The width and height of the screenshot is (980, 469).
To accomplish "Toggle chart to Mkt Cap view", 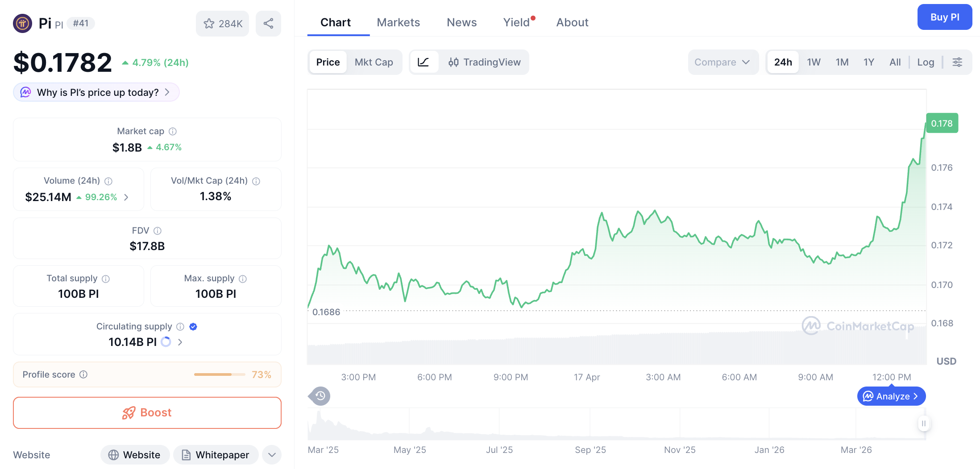I will coord(374,62).
